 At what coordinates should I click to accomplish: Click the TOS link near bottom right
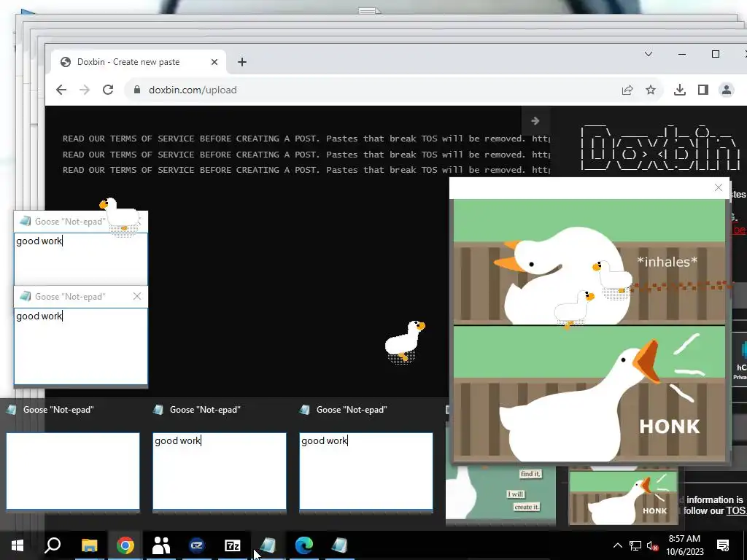click(736, 511)
